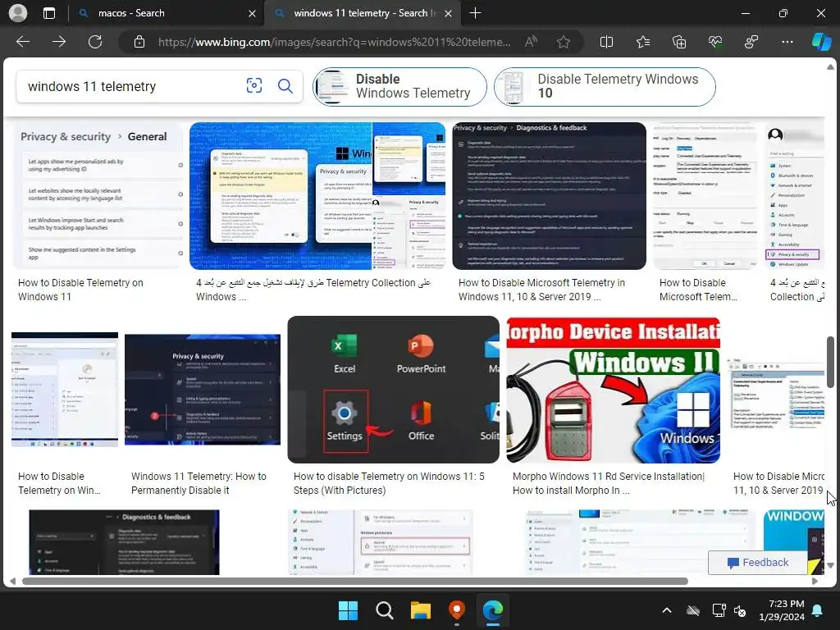Close the windows 11 telemetry tab
The image size is (840, 630).
(x=449, y=13)
